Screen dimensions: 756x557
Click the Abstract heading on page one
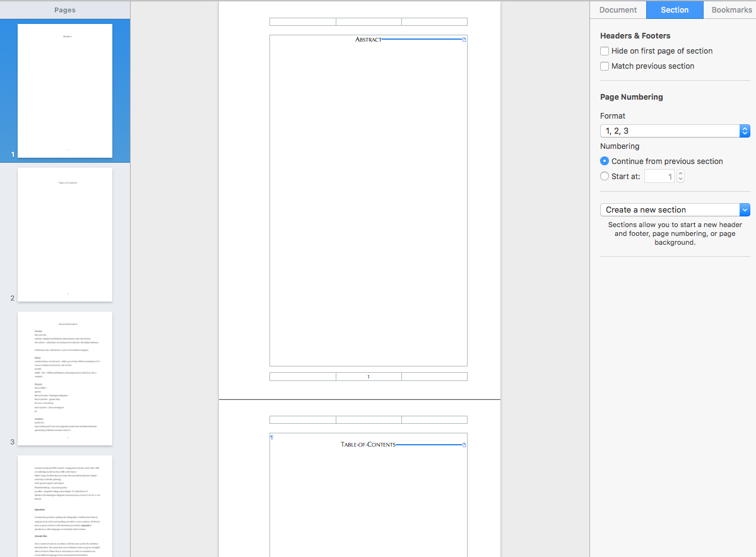click(x=369, y=40)
